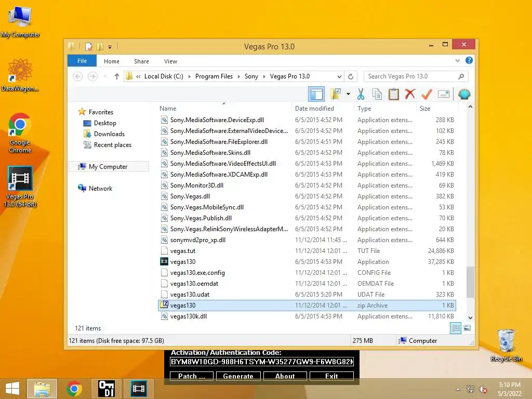
Task: Open the address bar history dropdown
Action: (339, 76)
